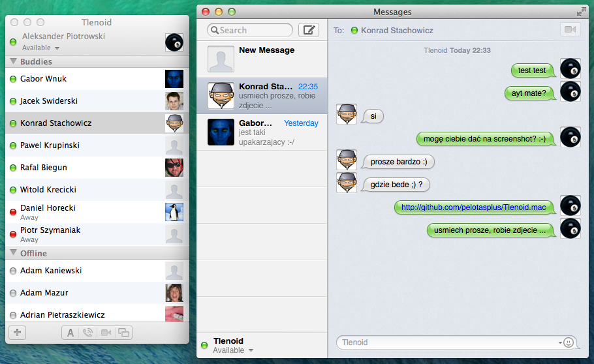Click Daniel Horecki's penguin avatar

pos(174,212)
